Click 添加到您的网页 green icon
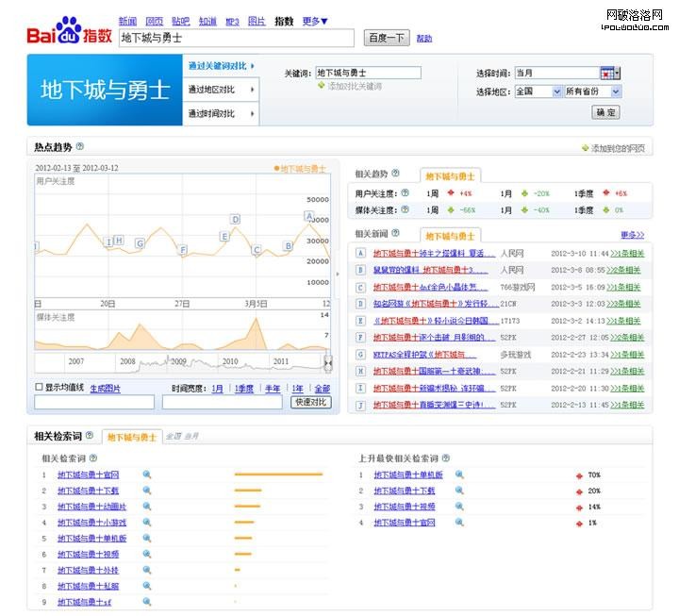 pyautogui.click(x=585, y=148)
